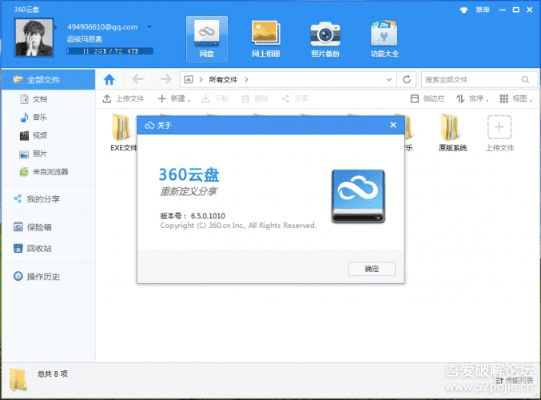The height and width of the screenshot is (400, 541).
Task: Open the 菜单 menu in title bar
Action: click(x=483, y=10)
